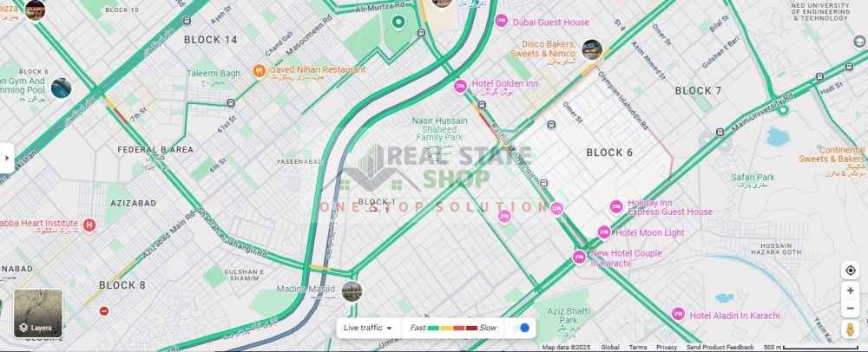Zoom in with the plus button
The image size is (868, 352).
click(851, 290)
